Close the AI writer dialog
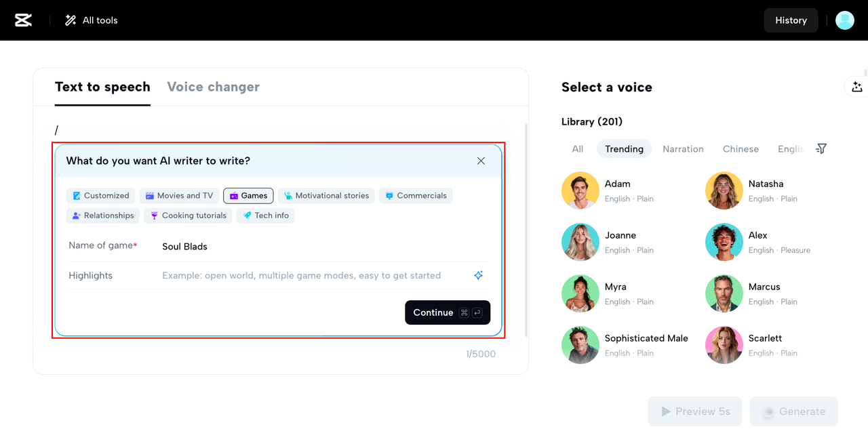The height and width of the screenshot is (448, 868). pyautogui.click(x=481, y=161)
